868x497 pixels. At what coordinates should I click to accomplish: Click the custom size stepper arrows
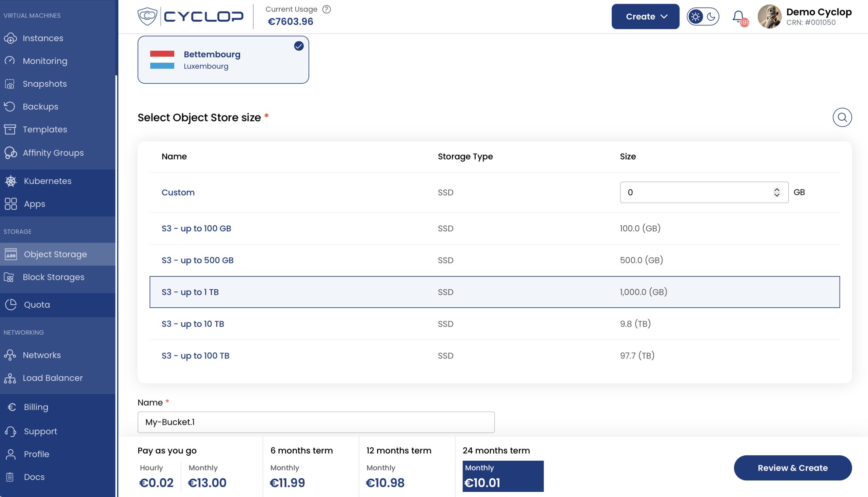[776, 192]
